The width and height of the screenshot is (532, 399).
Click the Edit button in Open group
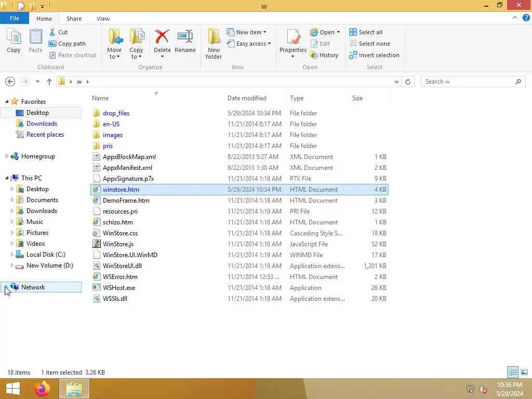(x=320, y=44)
